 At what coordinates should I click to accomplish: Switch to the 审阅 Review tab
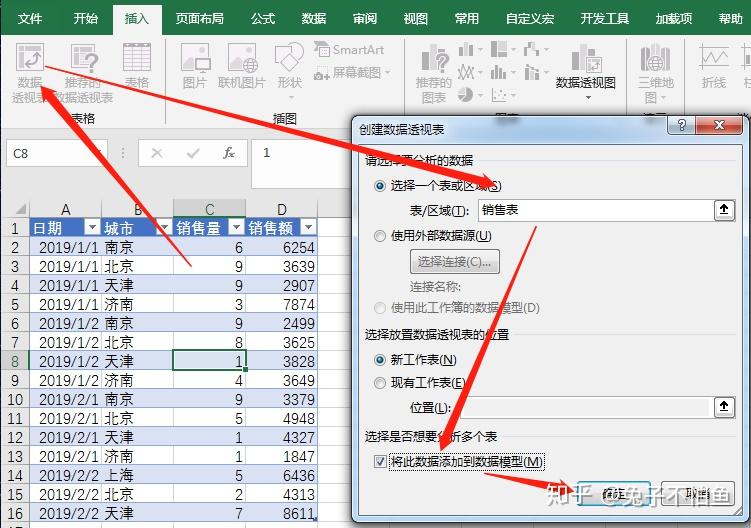[x=364, y=19]
